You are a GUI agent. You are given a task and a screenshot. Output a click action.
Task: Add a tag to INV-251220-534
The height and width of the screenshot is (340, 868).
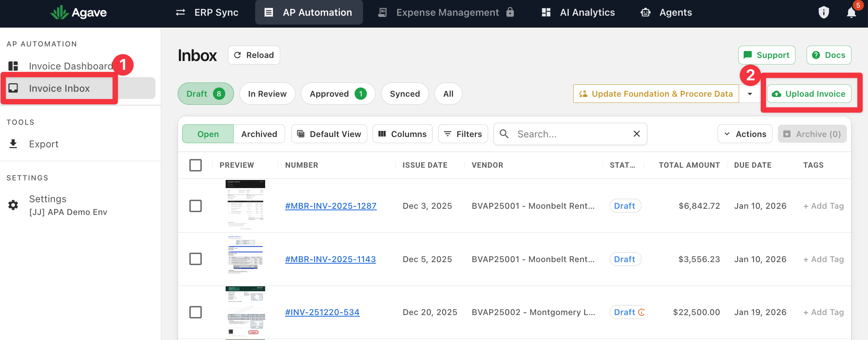click(x=823, y=312)
